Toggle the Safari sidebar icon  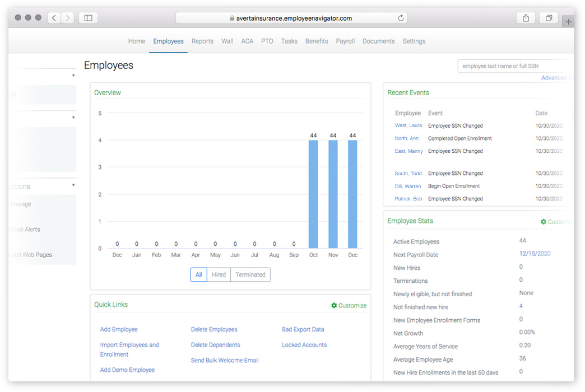pos(89,18)
